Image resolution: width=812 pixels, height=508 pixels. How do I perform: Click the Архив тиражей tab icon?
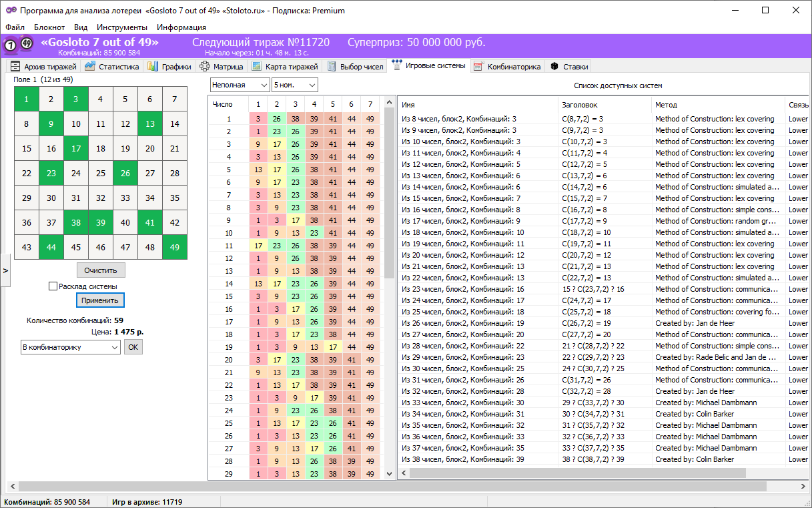point(15,67)
